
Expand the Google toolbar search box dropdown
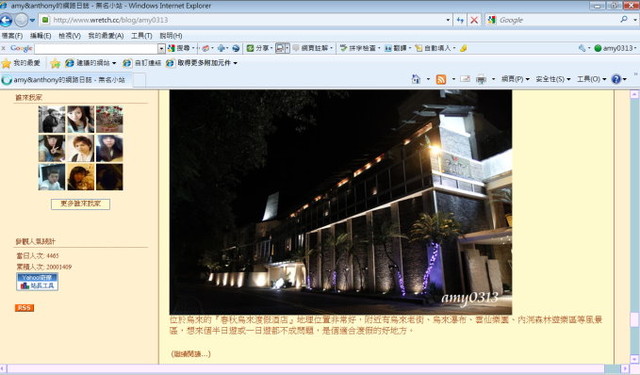162,49
